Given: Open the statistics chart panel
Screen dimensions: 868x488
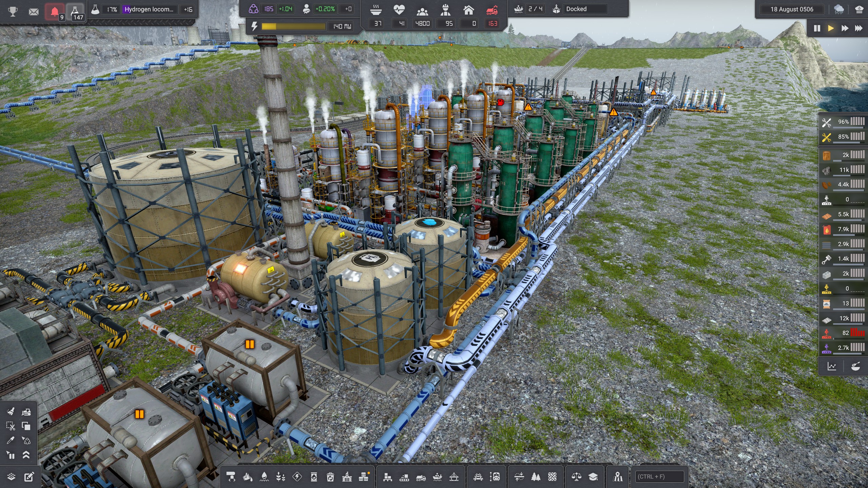Looking at the screenshot, I should tap(832, 366).
